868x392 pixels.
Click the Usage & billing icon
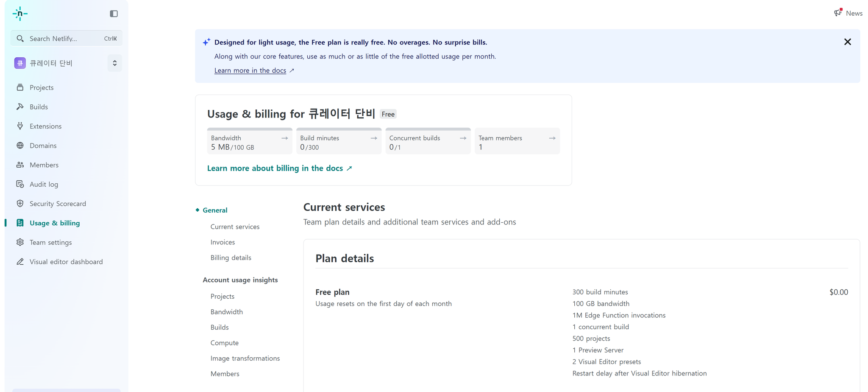(20, 223)
